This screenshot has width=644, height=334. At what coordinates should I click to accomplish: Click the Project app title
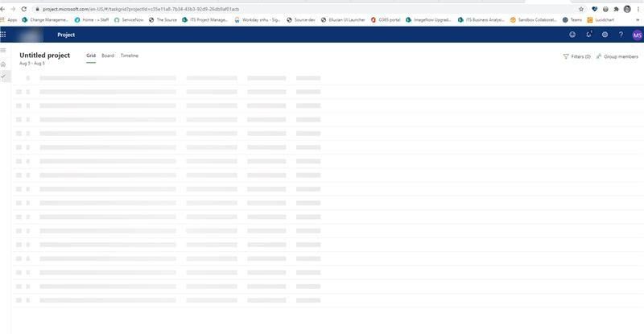[66, 35]
